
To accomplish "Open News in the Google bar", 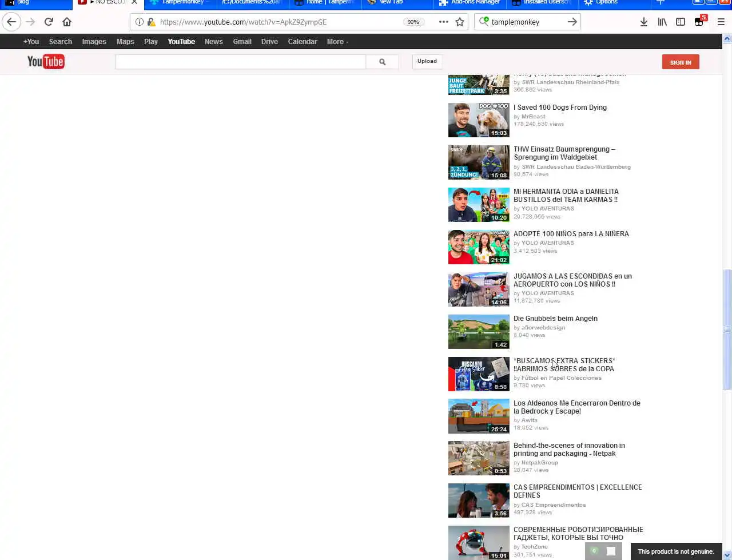I will (214, 42).
